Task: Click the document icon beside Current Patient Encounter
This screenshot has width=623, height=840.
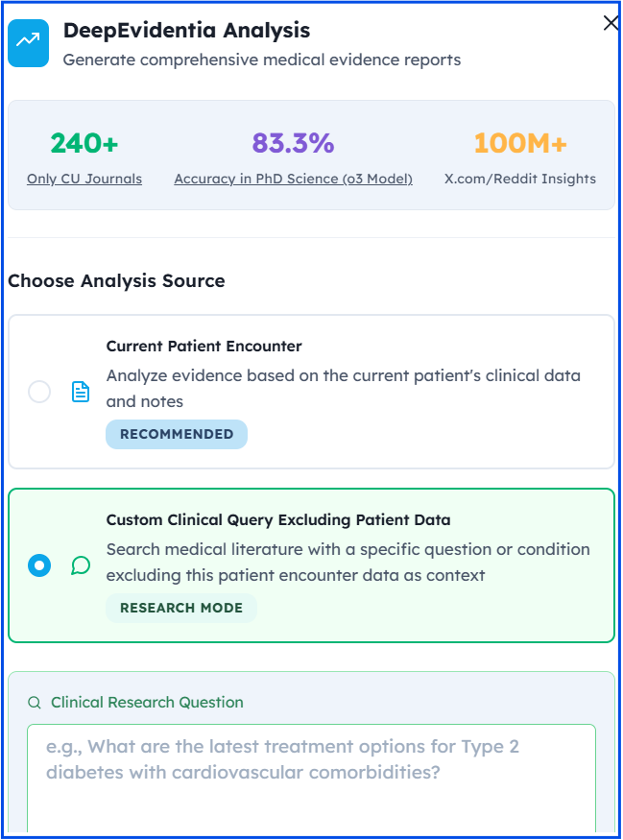Action: coord(81,392)
